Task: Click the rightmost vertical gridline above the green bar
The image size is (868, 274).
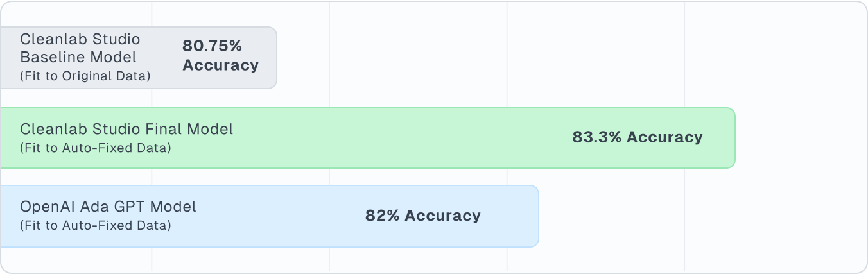Action: 684,64
